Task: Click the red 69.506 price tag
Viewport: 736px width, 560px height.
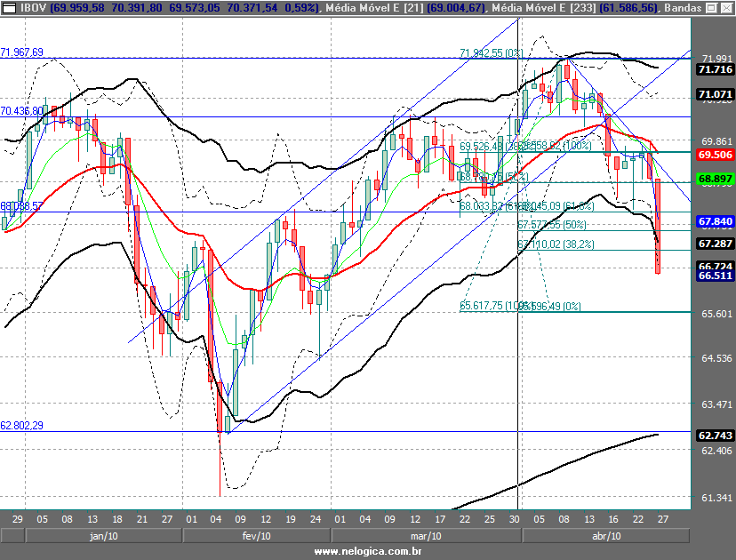Action: [715, 155]
